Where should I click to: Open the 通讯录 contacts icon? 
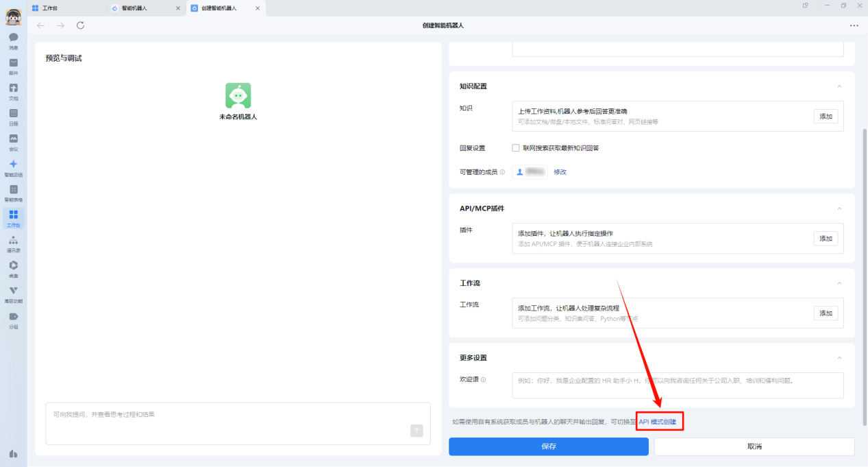(13, 243)
